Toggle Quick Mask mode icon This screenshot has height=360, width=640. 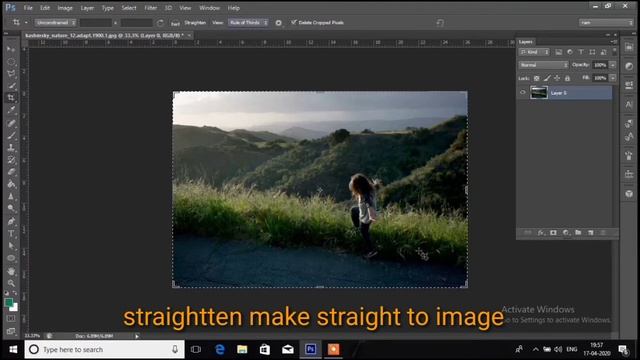click(x=11, y=318)
